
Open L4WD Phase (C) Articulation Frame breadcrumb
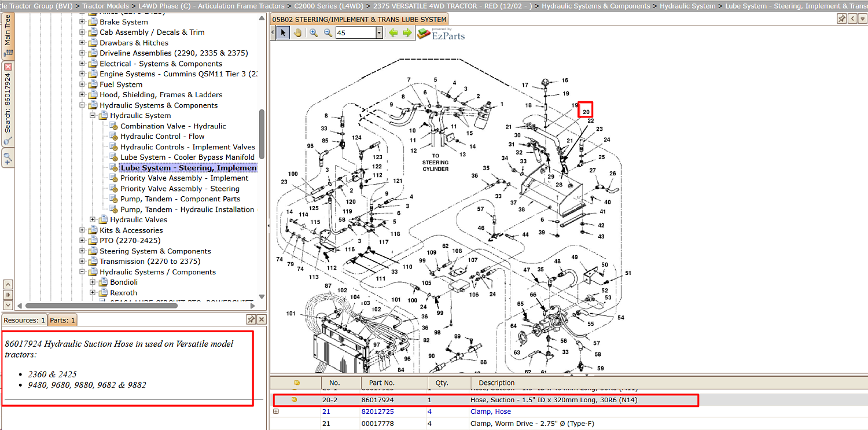pyautogui.click(x=211, y=6)
